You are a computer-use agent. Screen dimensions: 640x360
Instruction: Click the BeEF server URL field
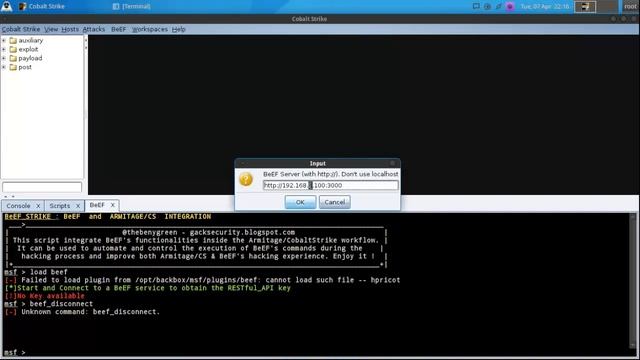331,185
